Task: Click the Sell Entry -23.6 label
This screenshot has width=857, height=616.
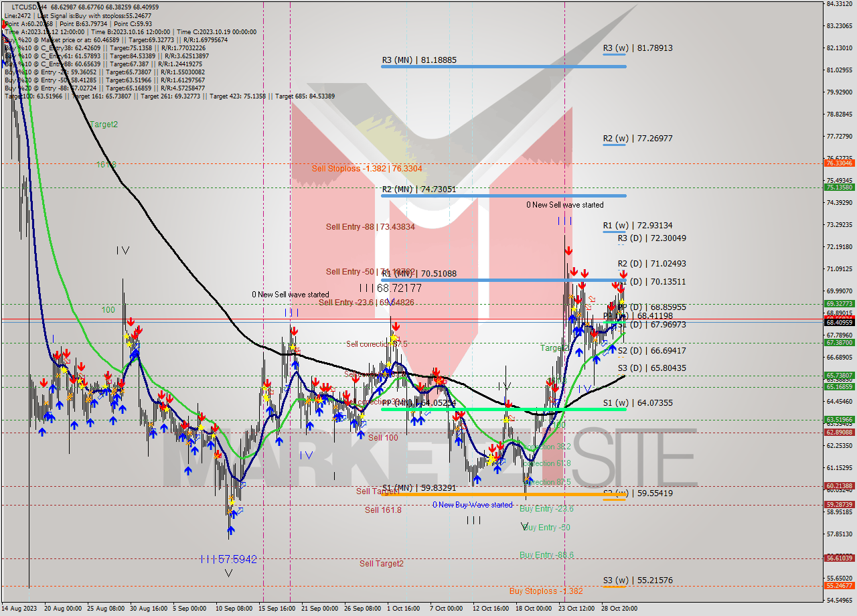Action: (366, 303)
